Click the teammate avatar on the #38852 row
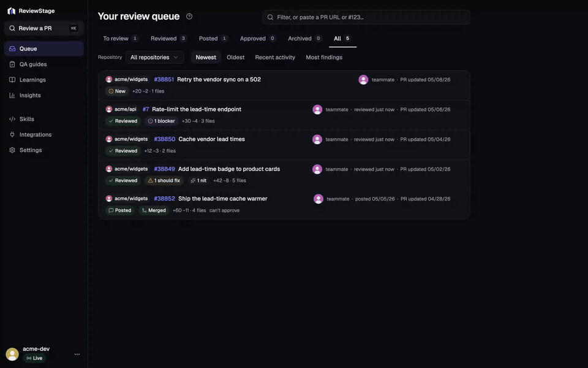The width and height of the screenshot is (588, 368). [318, 199]
